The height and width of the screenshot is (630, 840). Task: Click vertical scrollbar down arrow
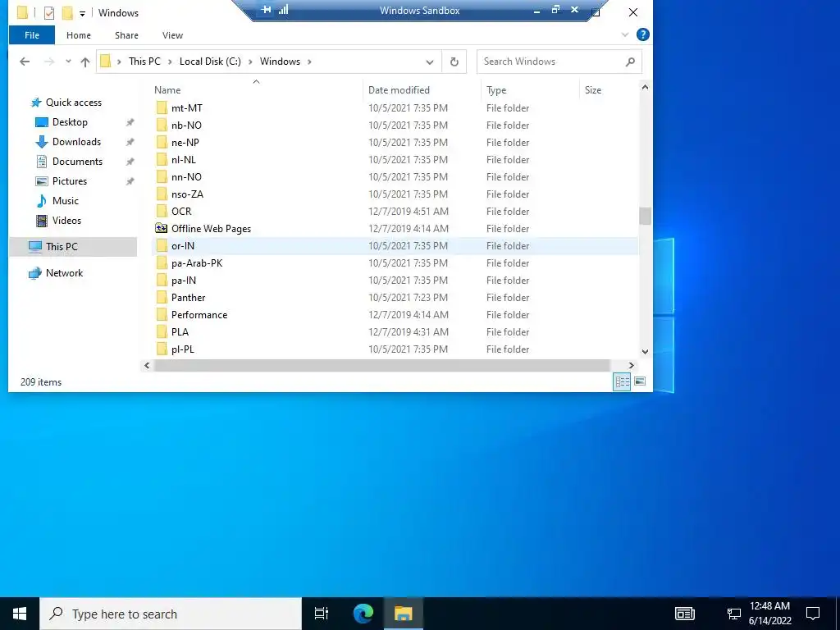click(645, 352)
